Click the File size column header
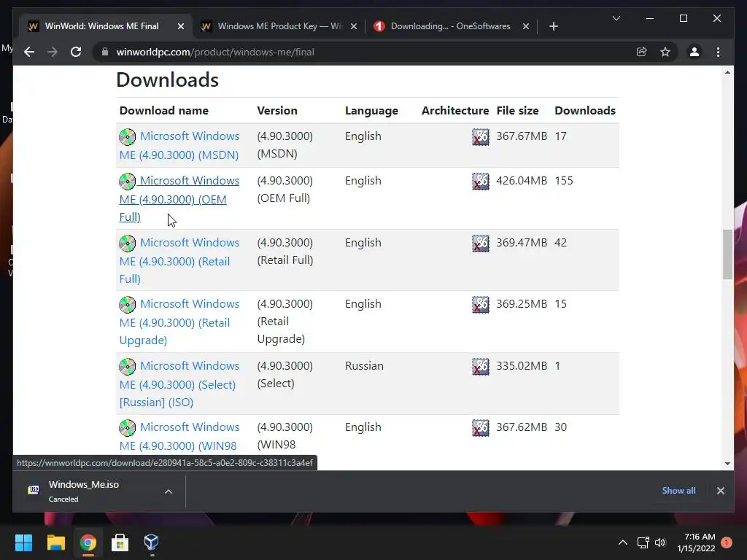The image size is (747, 560). [517, 111]
